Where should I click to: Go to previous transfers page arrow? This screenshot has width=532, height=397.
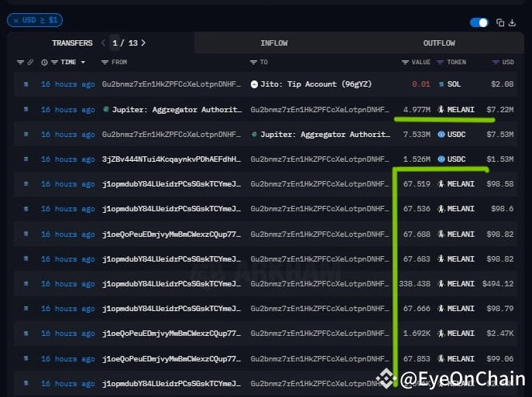click(103, 43)
